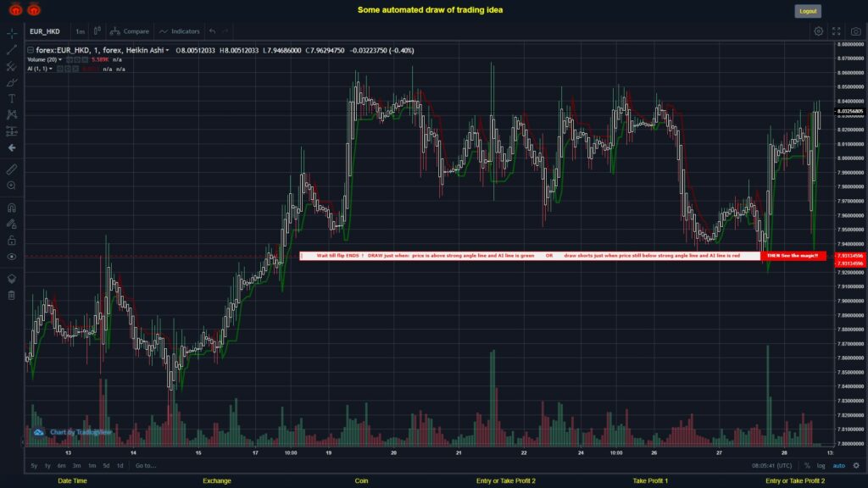Open price scale settings gear at bottom
Screen dimensions: 868x488
point(856,466)
